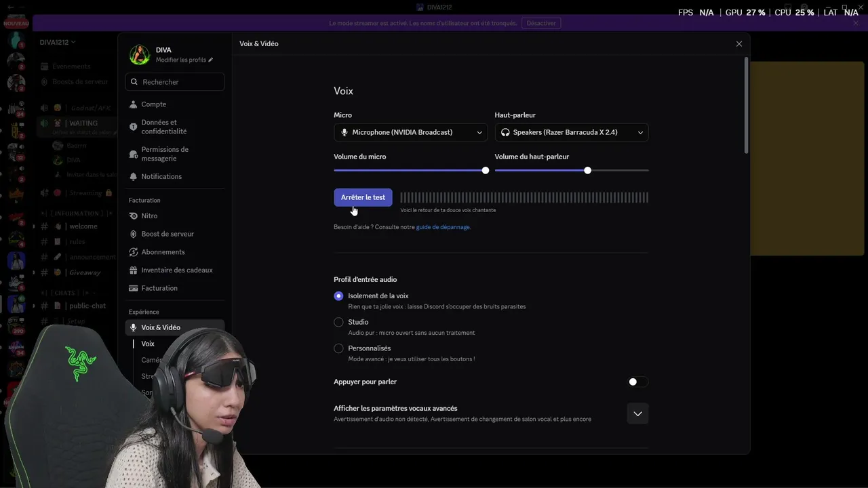The image size is (868, 488).
Task: Click the Arrêter le test button
Action: click(363, 197)
